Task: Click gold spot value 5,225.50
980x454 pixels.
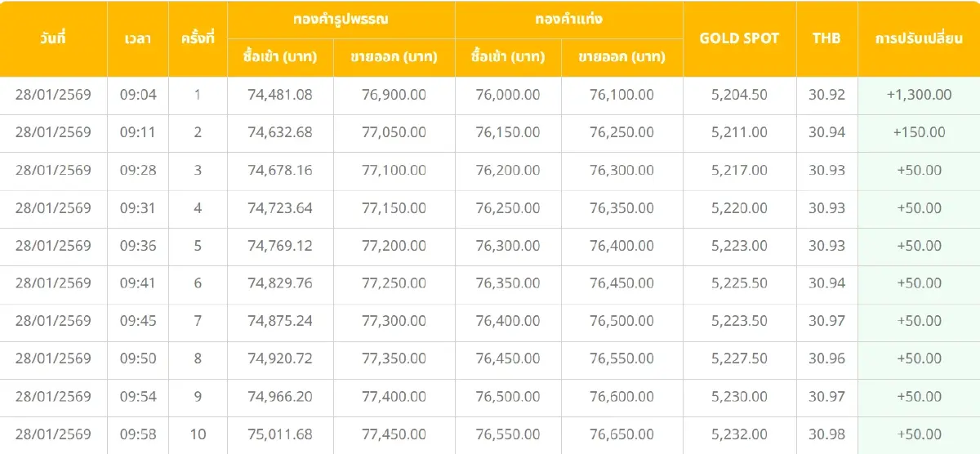Action: [740, 283]
